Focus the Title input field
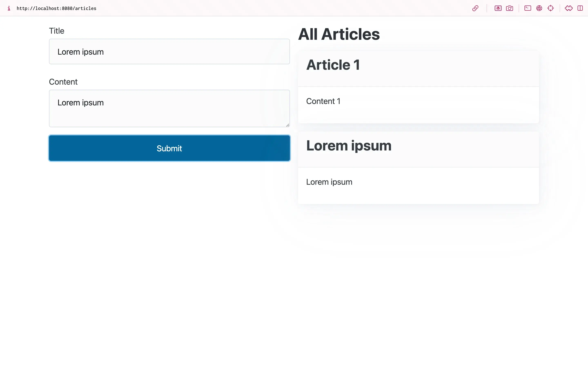Screen dimensions: 588x367 coord(169,51)
